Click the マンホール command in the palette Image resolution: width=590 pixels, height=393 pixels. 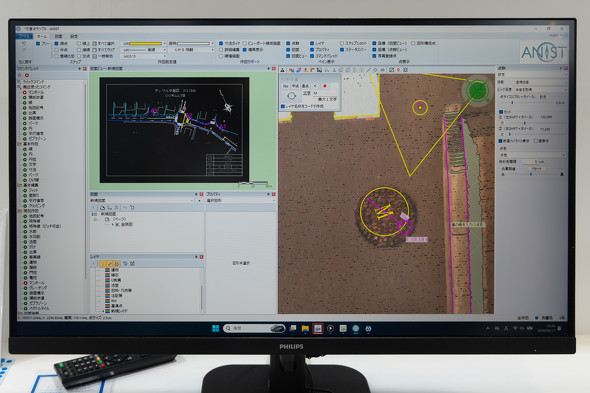36,92
